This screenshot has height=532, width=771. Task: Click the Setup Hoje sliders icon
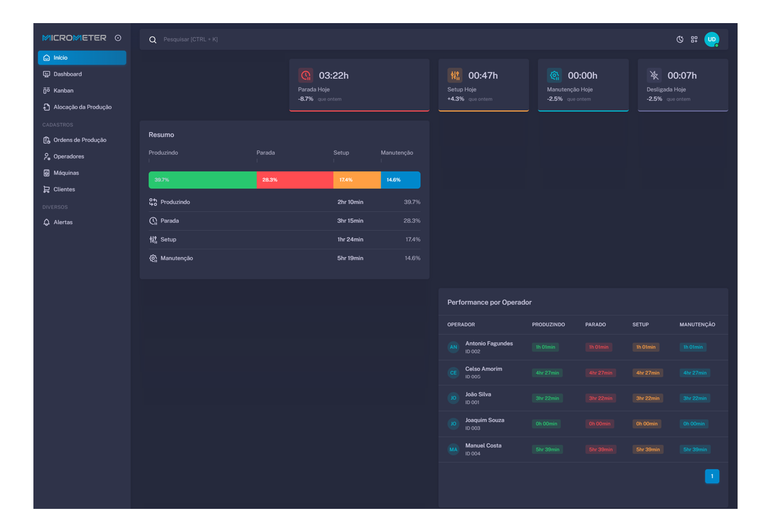(x=455, y=76)
